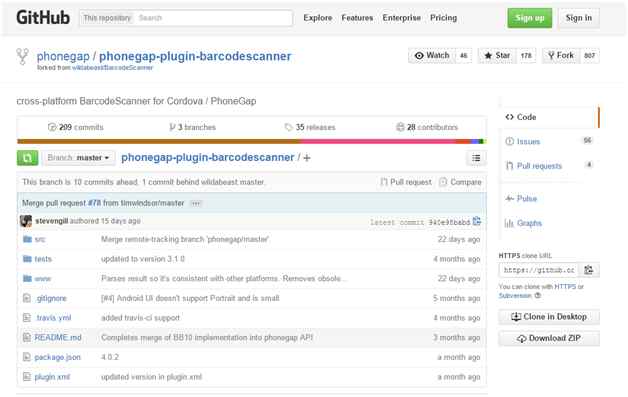The height and width of the screenshot is (397, 628).
Task: Open the 'updated version in plugin.xml' commit message
Action: tap(151, 377)
